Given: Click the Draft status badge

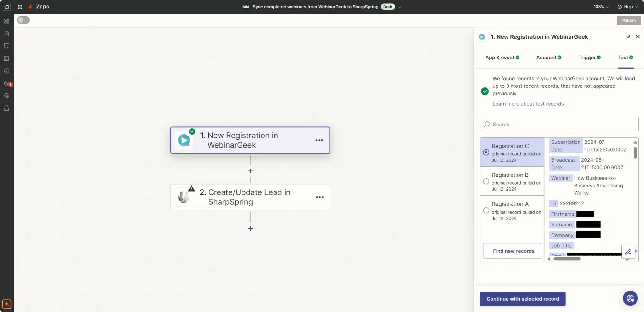Looking at the screenshot, I should [x=388, y=7].
